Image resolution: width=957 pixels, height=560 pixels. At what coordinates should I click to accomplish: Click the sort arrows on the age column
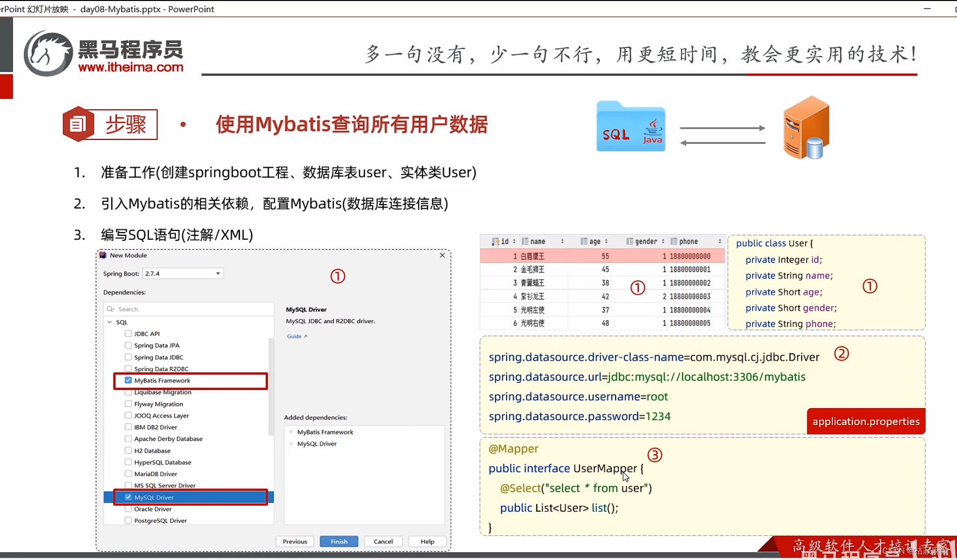click(606, 241)
